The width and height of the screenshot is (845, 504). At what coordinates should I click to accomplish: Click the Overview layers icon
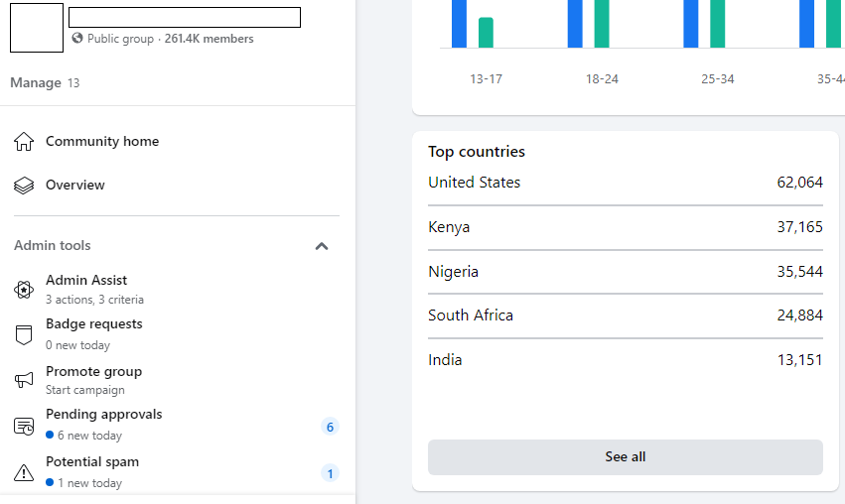point(24,186)
